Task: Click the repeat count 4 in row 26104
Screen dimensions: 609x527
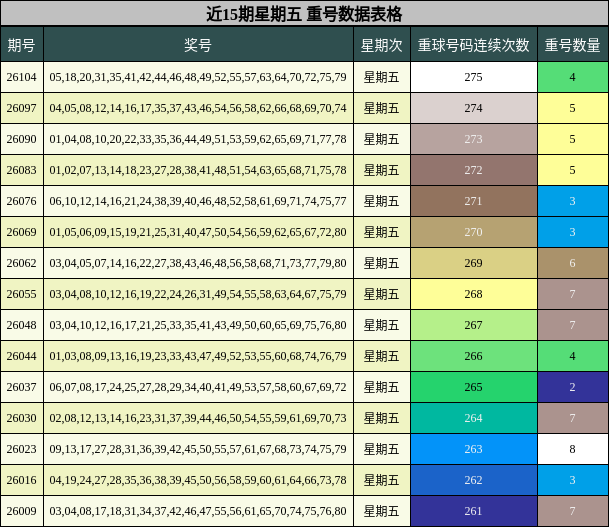Action: (x=573, y=77)
